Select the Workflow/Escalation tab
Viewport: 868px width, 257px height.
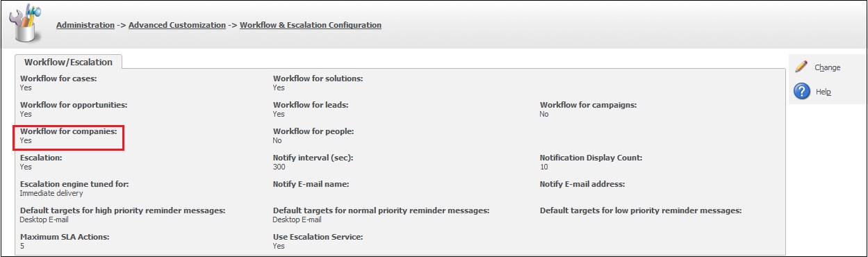(68, 62)
